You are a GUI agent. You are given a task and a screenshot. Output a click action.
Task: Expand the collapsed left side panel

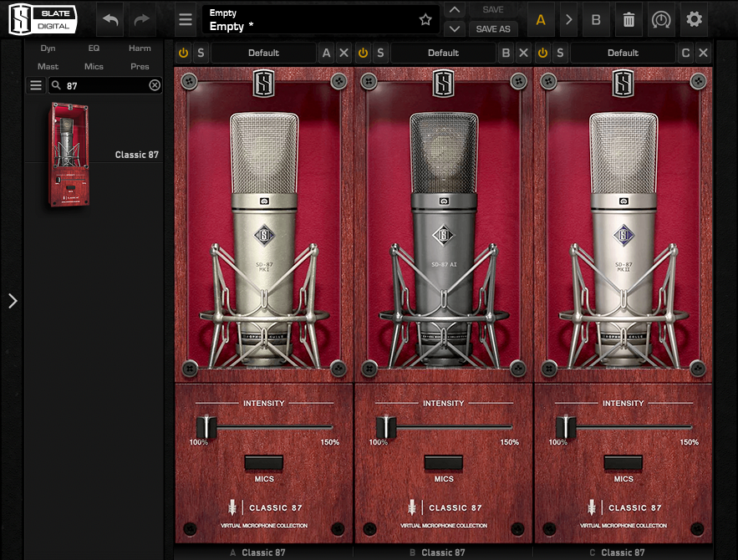[12, 301]
